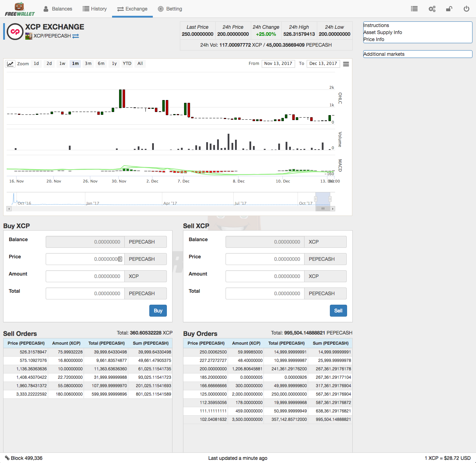Set chart zoom to YTD
This screenshot has height=463, width=476.
[127, 64]
